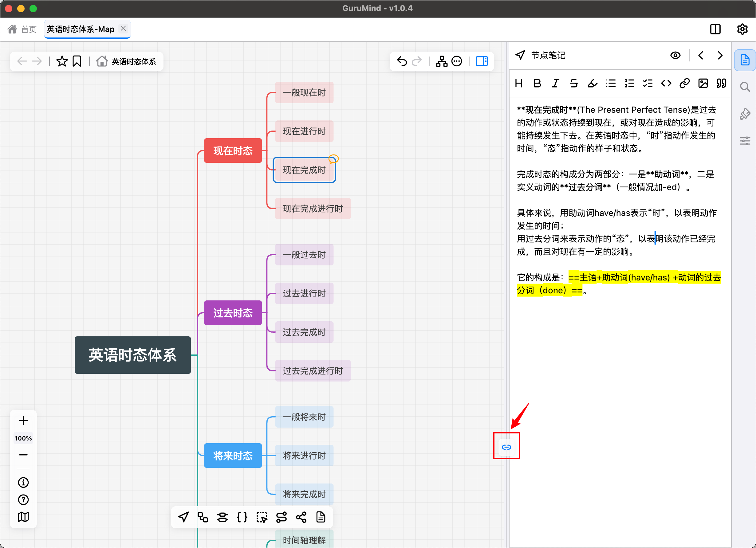This screenshot has height=548, width=756.
Task: Undo the last change on the canvas
Action: pos(402,61)
